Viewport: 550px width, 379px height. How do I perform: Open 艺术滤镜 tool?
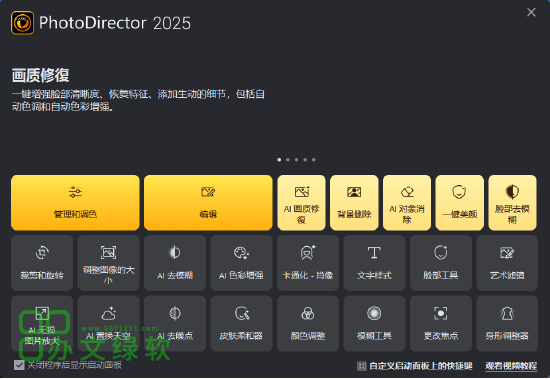click(x=507, y=263)
